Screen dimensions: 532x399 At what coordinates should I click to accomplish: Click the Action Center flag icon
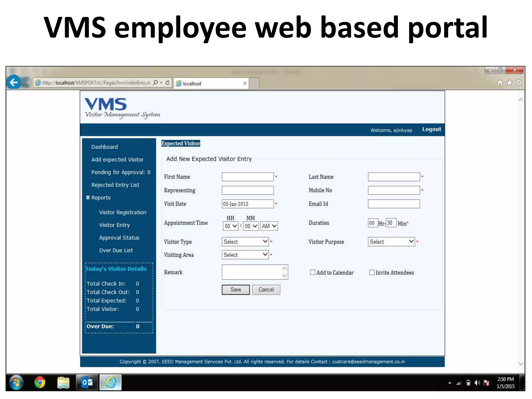(x=487, y=383)
